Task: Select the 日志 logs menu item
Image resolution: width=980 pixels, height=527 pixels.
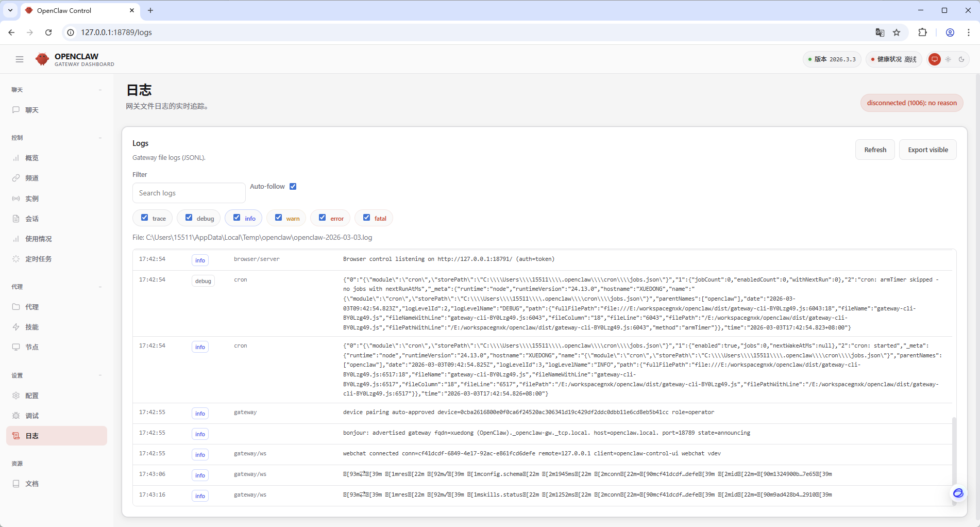Action: pos(32,436)
